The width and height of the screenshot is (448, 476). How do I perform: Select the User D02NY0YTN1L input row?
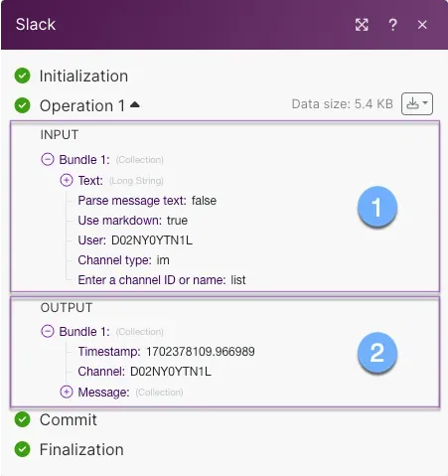tap(135, 240)
